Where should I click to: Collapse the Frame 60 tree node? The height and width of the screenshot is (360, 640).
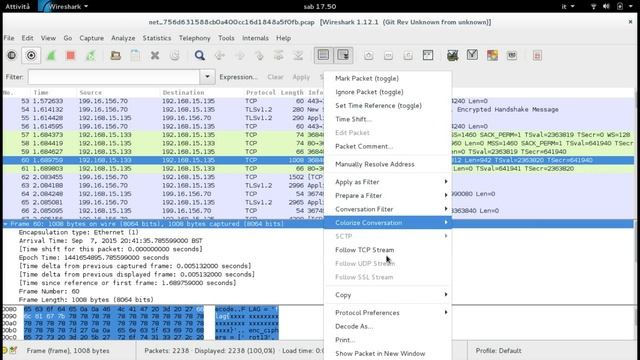[6, 224]
